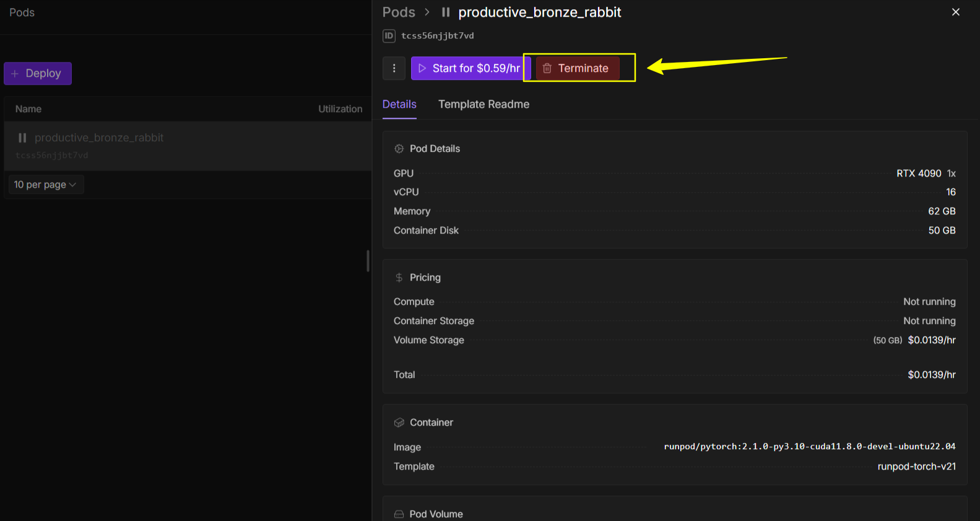Sort by the Utilization column header
Viewport: 980px width, 521px height.
pos(340,109)
